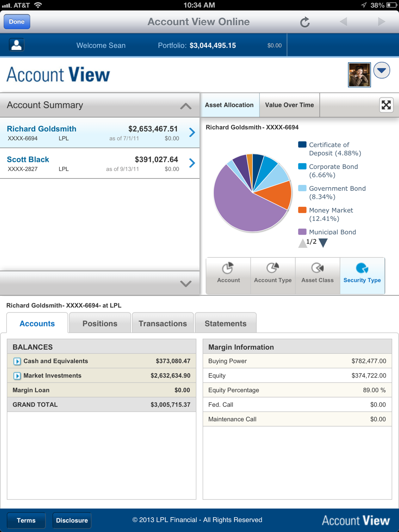Viewport: 399px width, 532px height.
Task: Switch to Value Over Time tab
Action: click(290, 105)
